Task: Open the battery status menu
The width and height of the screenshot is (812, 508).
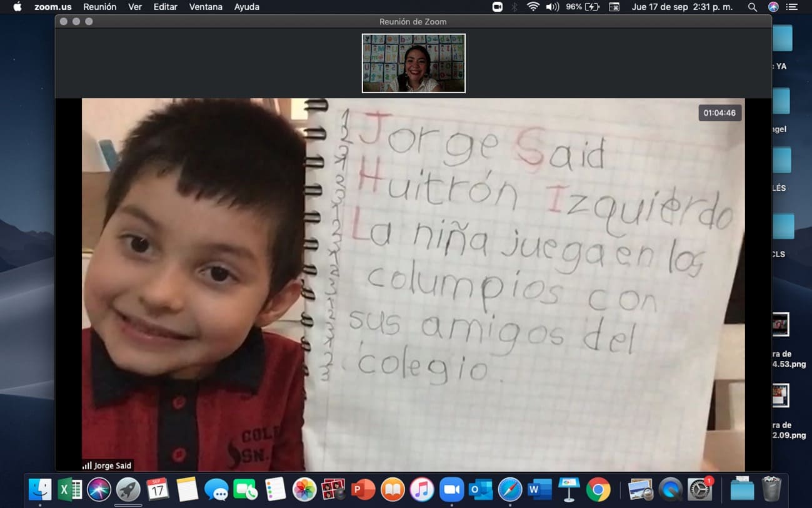Action: pos(588,7)
